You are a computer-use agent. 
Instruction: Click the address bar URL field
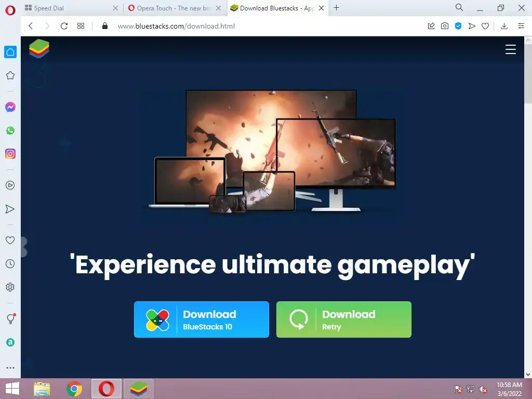264,26
